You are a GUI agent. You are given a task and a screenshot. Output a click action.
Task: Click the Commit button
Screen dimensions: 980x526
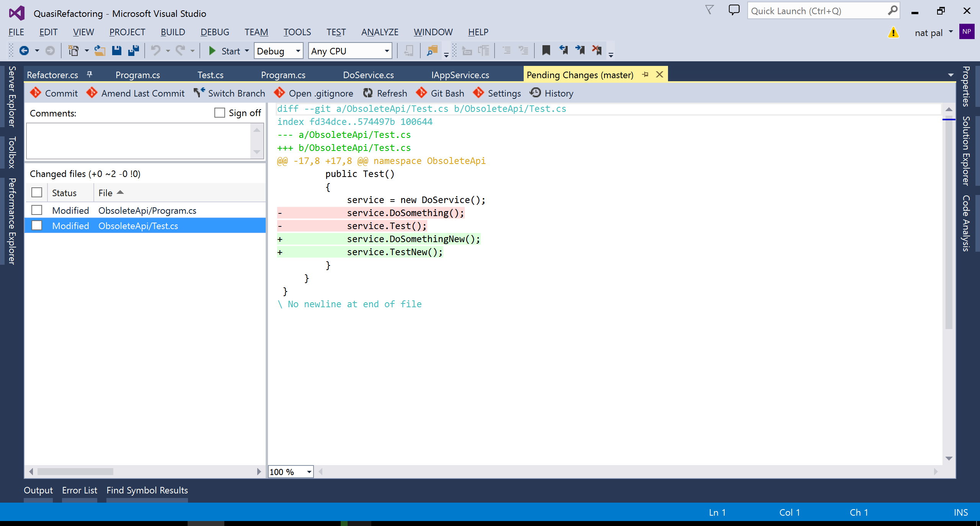tap(54, 93)
